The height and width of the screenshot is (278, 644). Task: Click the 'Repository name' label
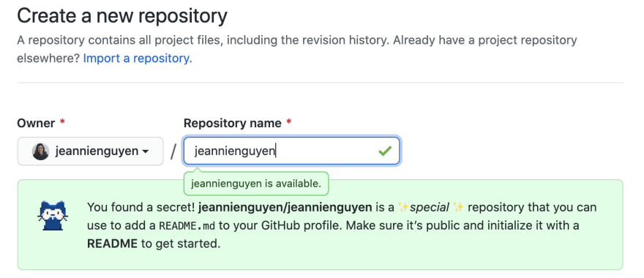click(233, 123)
